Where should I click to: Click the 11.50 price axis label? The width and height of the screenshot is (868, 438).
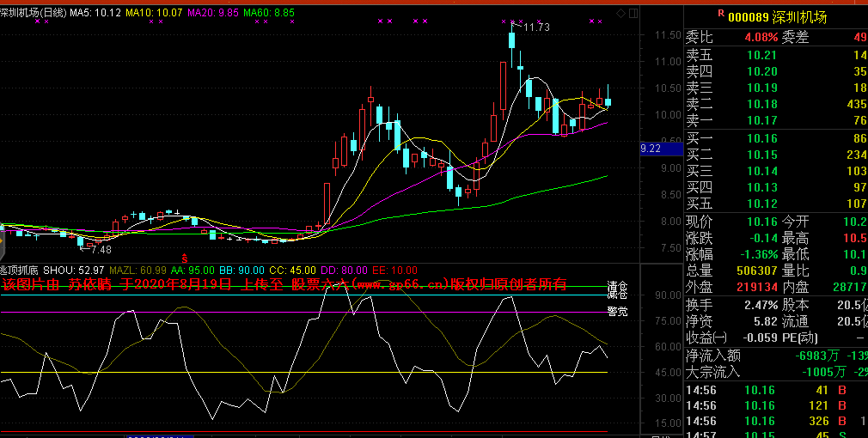(x=668, y=35)
